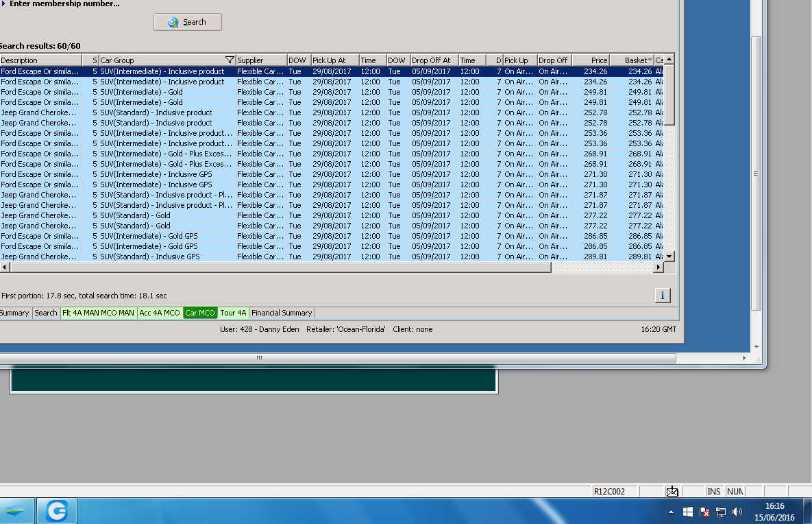Sort by the Drop Off At column header

pos(434,60)
